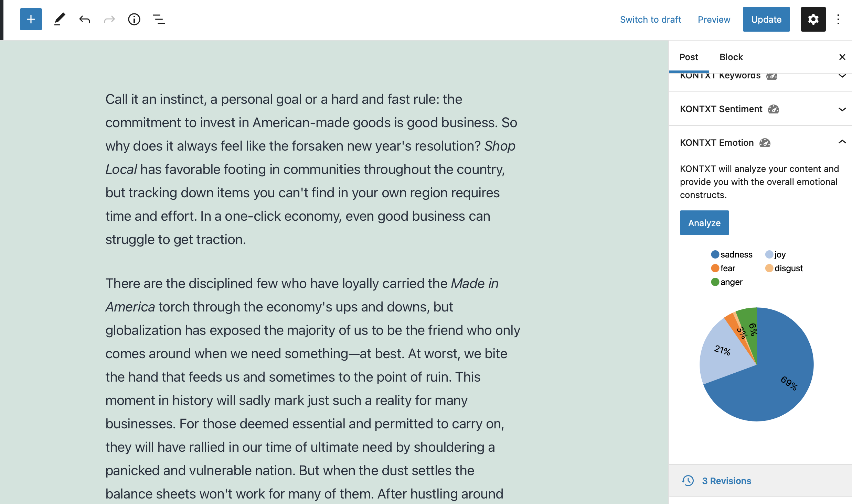Click the KONTXT Sentiment gauge icon
The width and height of the screenshot is (852, 504).
[x=774, y=109]
